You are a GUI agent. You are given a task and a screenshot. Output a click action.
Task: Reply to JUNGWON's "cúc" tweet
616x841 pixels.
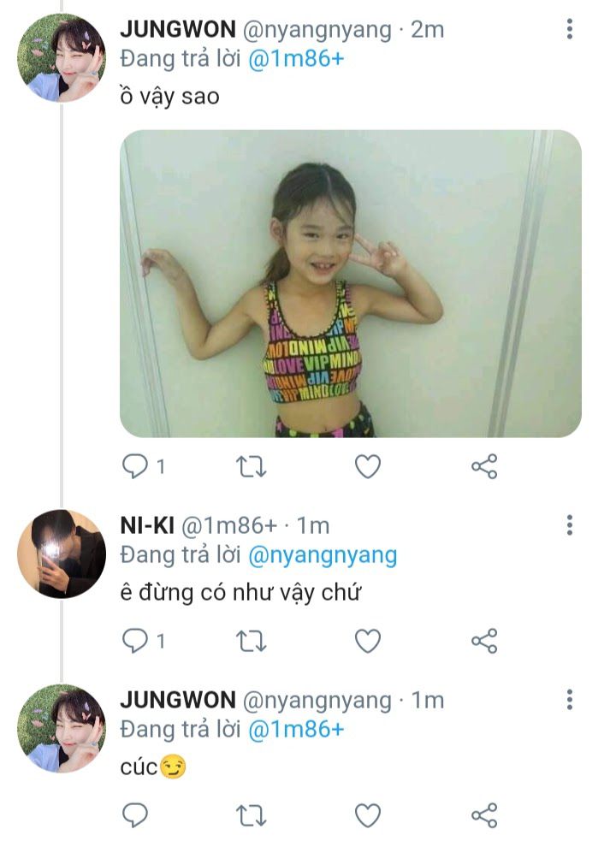click(x=135, y=815)
